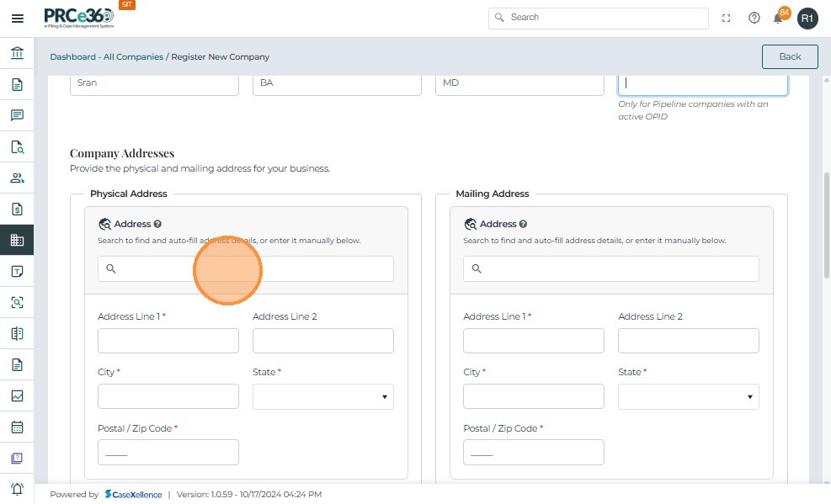Click the Back button
The height and width of the screenshot is (504, 831).
790,56
